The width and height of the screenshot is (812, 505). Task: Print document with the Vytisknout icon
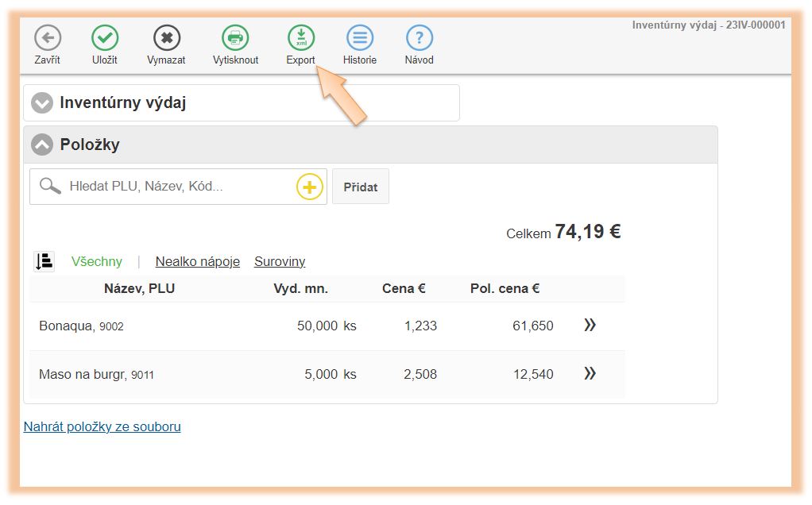pyautogui.click(x=235, y=38)
